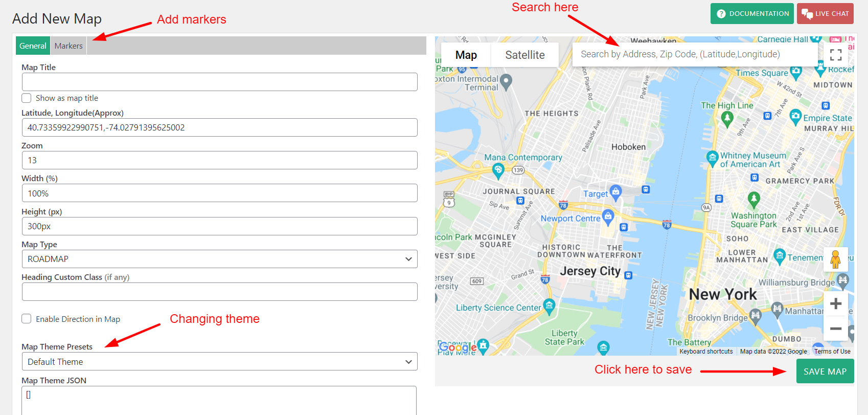Open the Markers tab

pyautogui.click(x=68, y=46)
